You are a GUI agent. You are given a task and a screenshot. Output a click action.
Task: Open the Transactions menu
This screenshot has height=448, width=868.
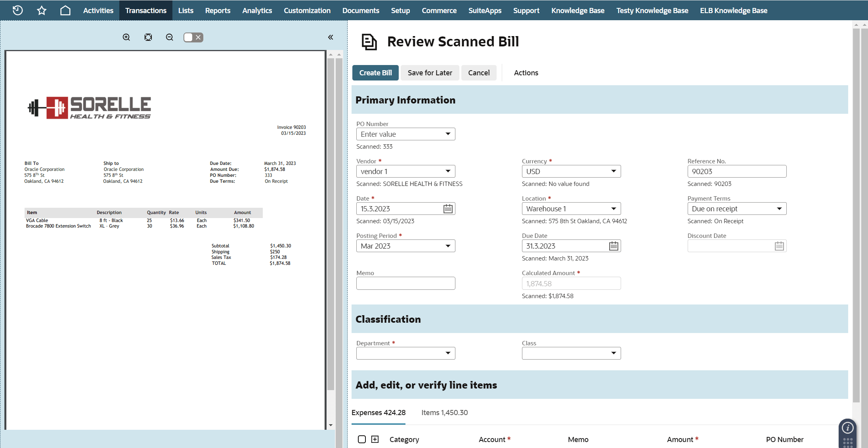pos(146,10)
